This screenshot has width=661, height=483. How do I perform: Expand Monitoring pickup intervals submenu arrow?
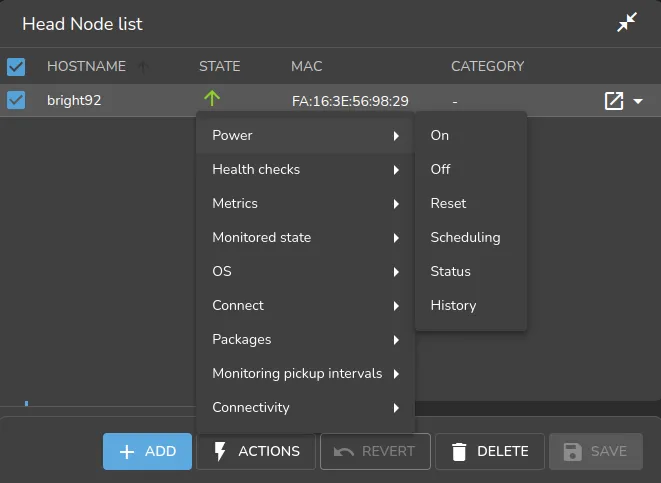click(396, 374)
